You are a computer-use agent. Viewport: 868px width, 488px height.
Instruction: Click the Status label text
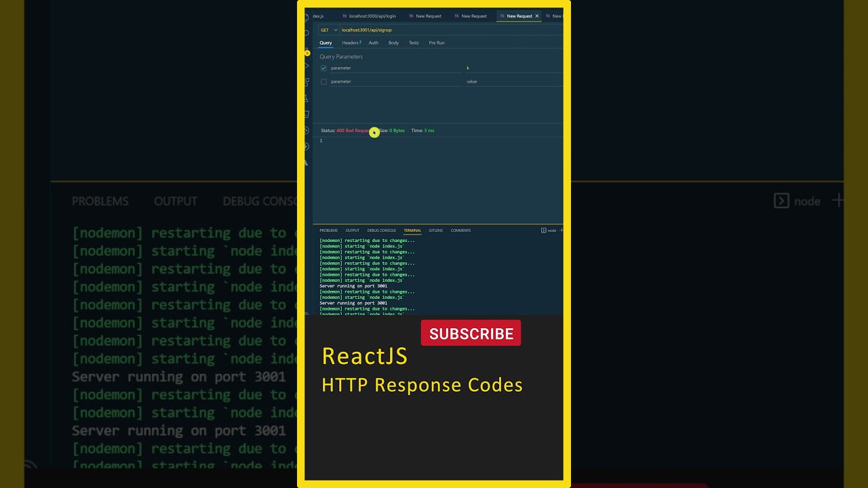tap(328, 130)
